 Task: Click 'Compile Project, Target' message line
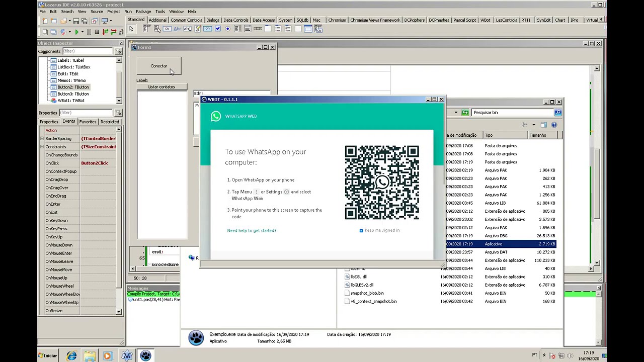(x=153, y=294)
